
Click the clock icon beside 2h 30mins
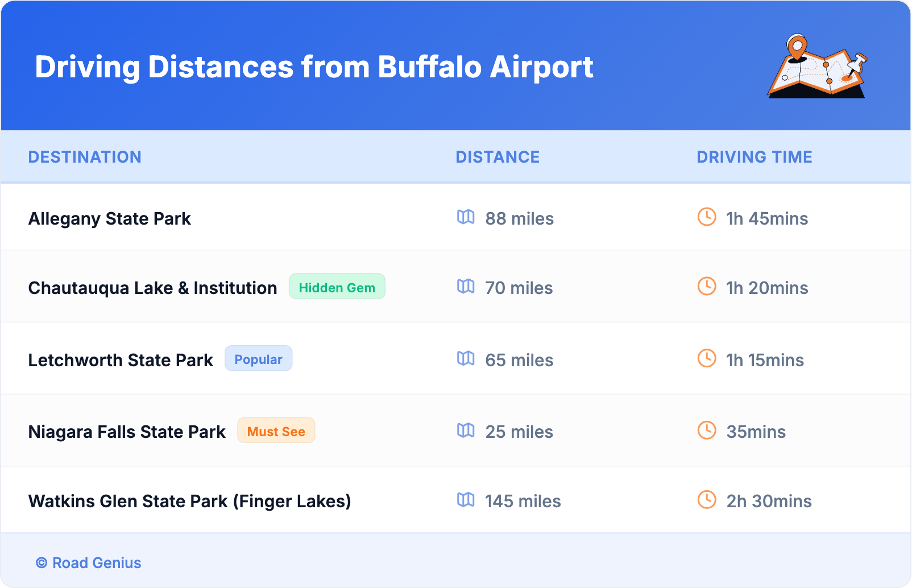pos(707,500)
